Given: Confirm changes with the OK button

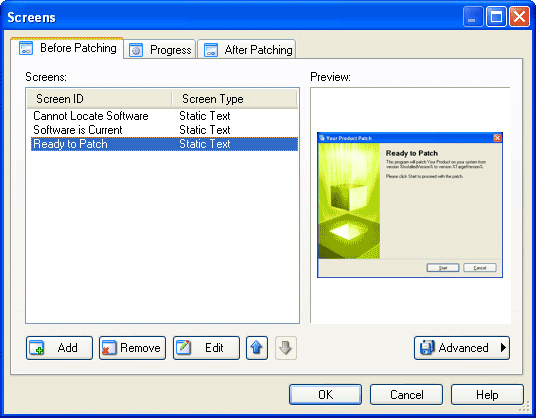Looking at the screenshot, I should pos(325,395).
